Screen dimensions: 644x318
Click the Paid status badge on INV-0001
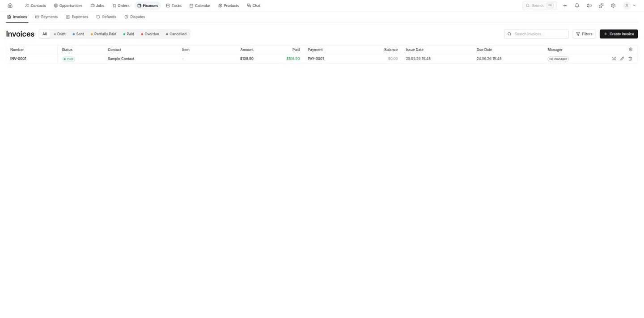(68, 59)
